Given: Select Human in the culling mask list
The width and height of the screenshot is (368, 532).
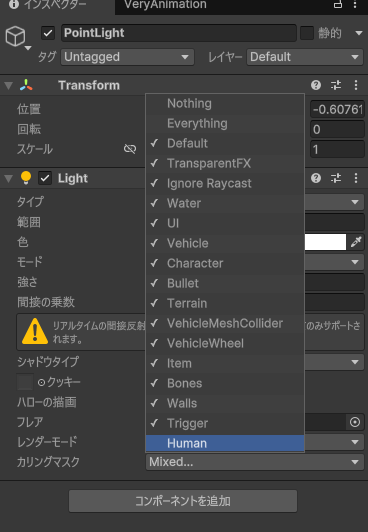Looking at the screenshot, I should click(225, 443).
